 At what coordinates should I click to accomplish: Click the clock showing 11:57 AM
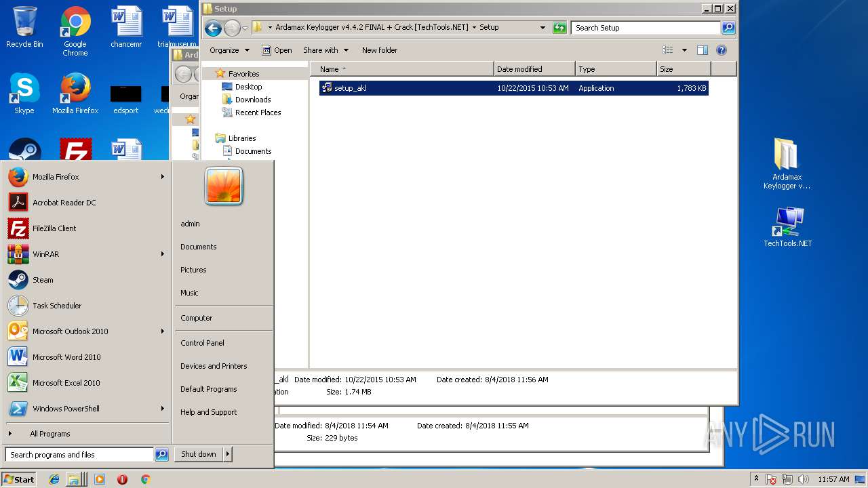[x=833, y=479]
